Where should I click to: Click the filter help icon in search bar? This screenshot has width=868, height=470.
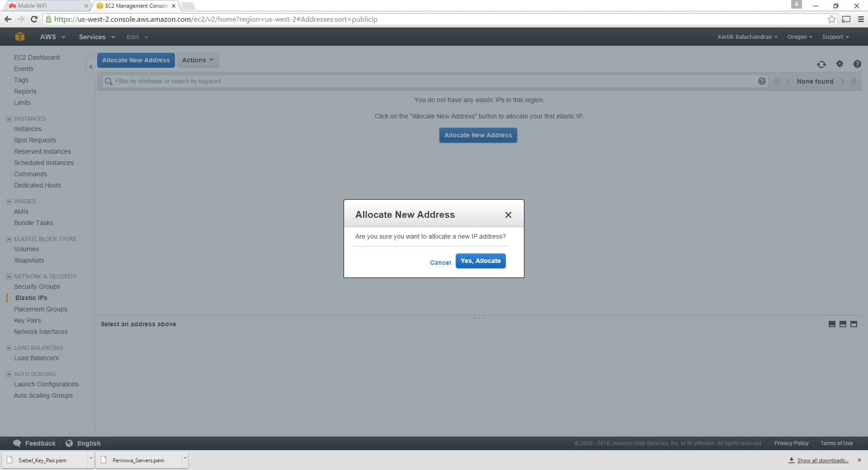762,81
